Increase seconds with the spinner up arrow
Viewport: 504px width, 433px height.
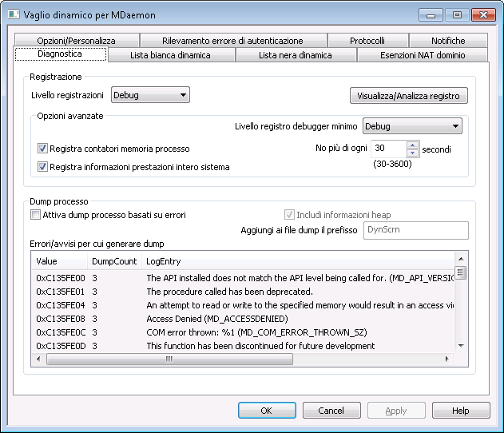412,145
